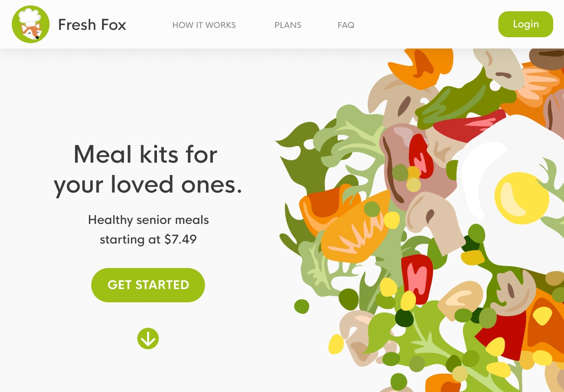
Task: Open the FAQ navigation link
Action: [346, 25]
